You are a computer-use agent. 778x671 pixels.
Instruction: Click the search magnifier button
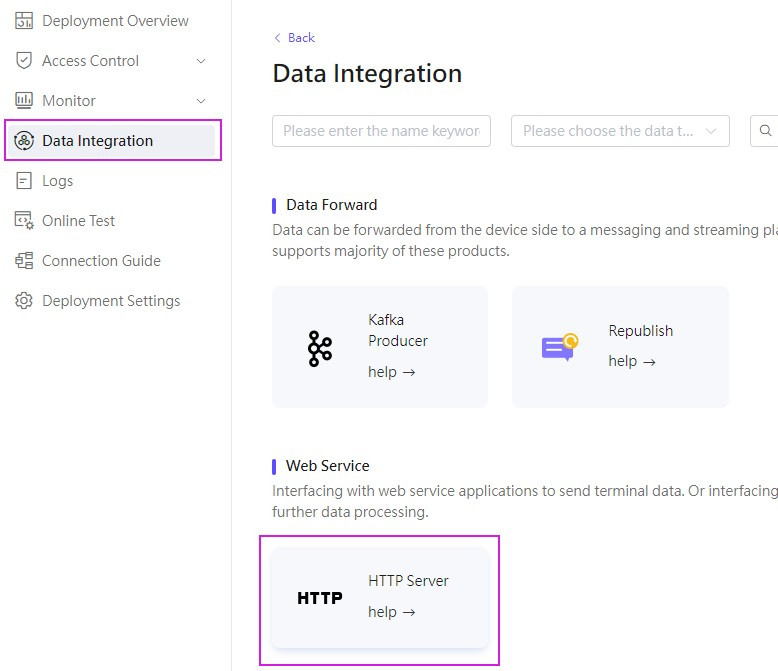(765, 131)
